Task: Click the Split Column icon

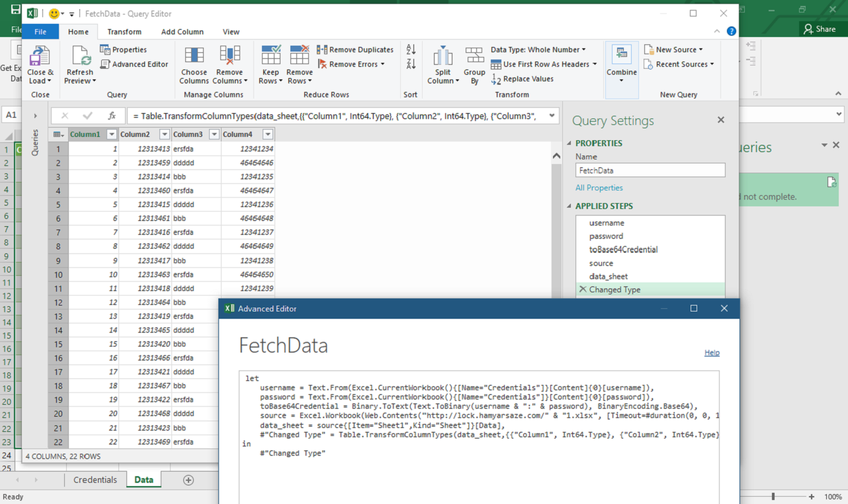Action: tap(443, 56)
